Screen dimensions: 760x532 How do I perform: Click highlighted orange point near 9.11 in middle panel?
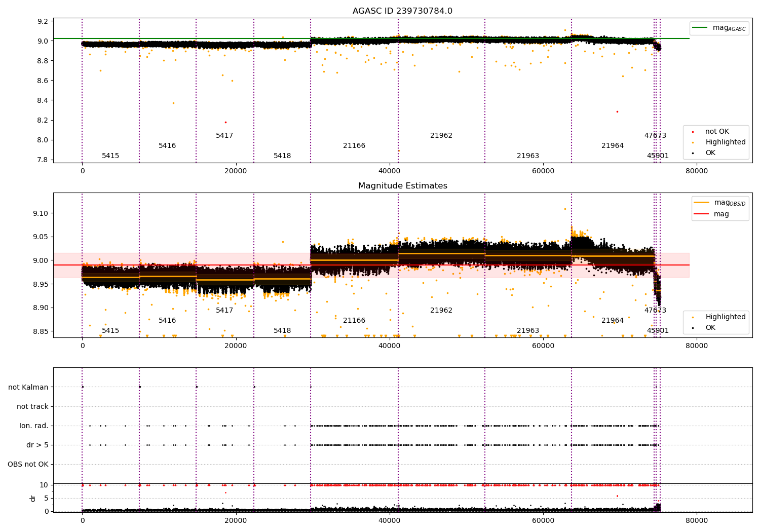(565, 209)
